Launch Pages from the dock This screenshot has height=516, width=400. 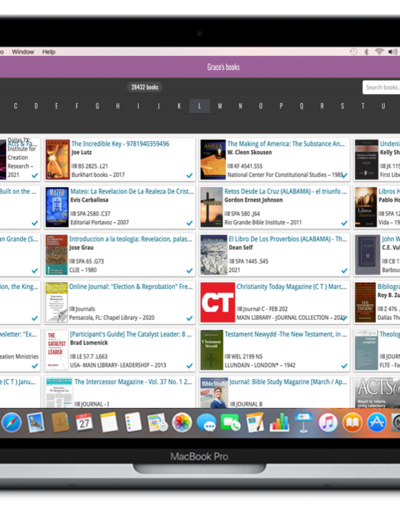(x=255, y=422)
